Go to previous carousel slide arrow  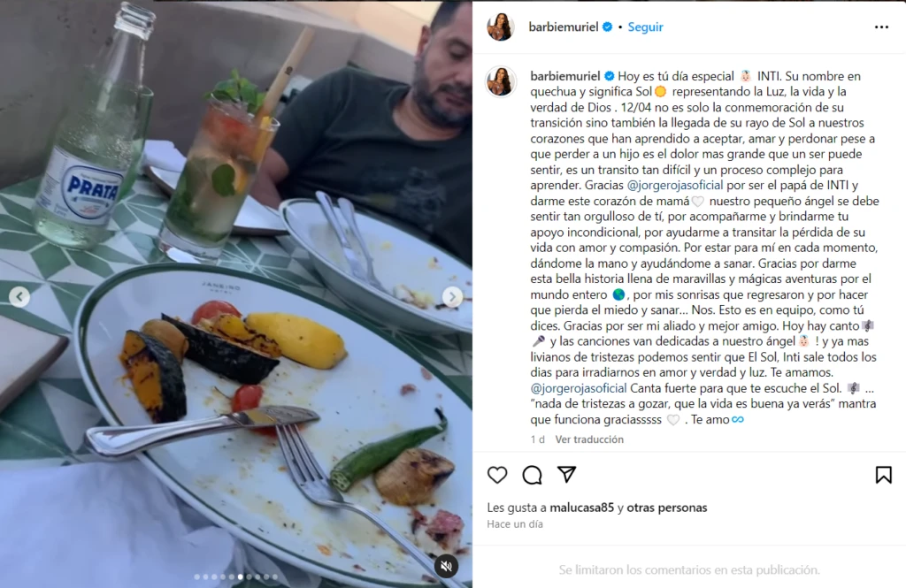19,297
